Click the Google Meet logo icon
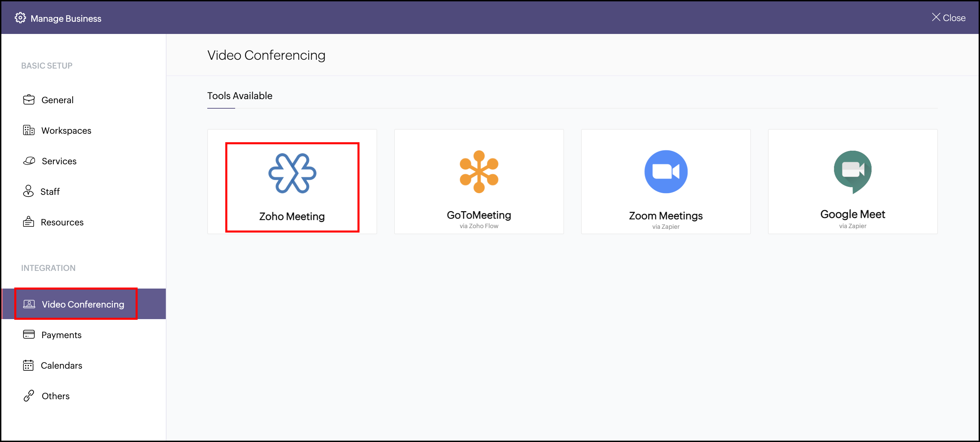The width and height of the screenshot is (980, 442). [x=852, y=171]
